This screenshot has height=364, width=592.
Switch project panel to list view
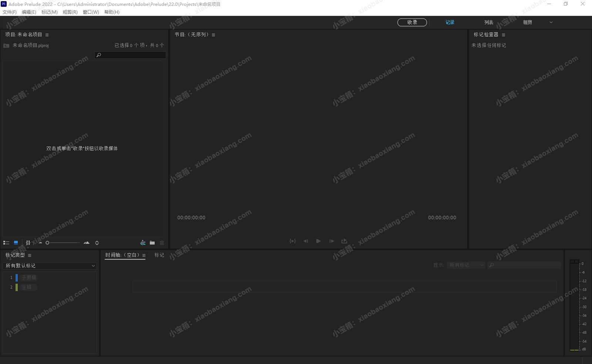coord(6,243)
